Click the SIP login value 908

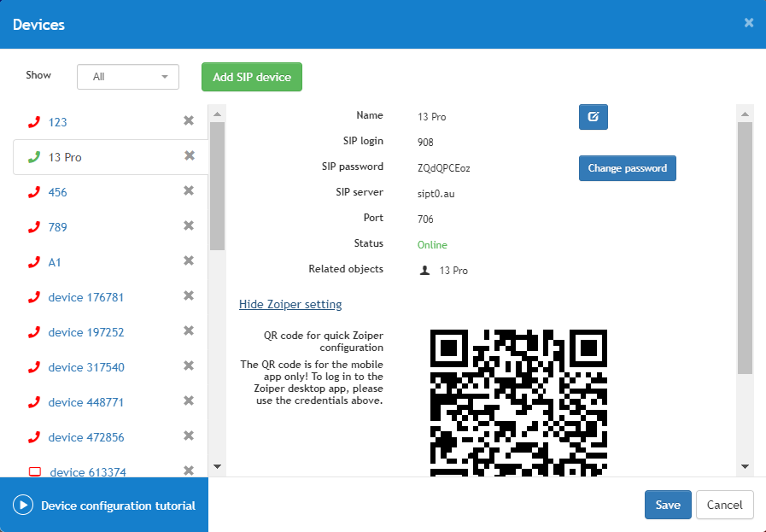[425, 142]
